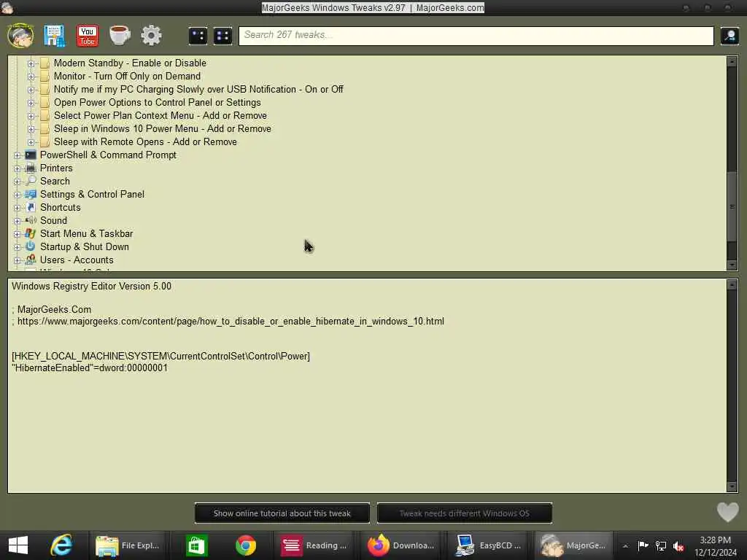Click Tweak needs different Windows OS button
The height and width of the screenshot is (560, 747).
pos(465,513)
